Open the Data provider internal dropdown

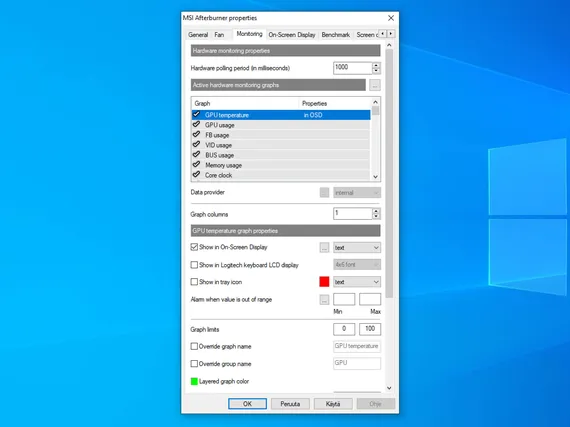click(357, 193)
